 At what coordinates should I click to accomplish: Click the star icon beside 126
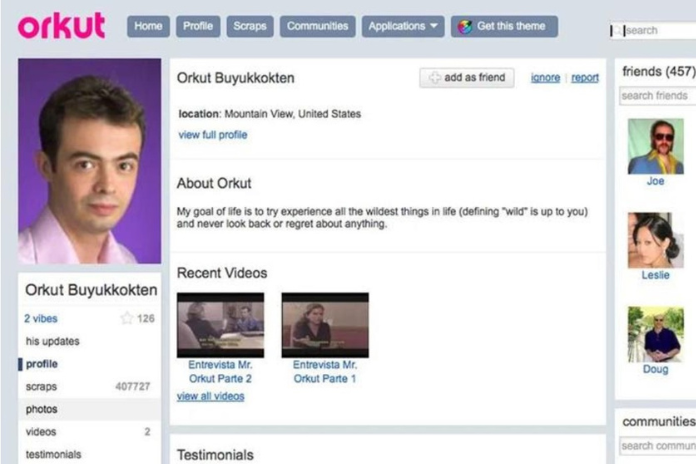[x=126, y=318]
